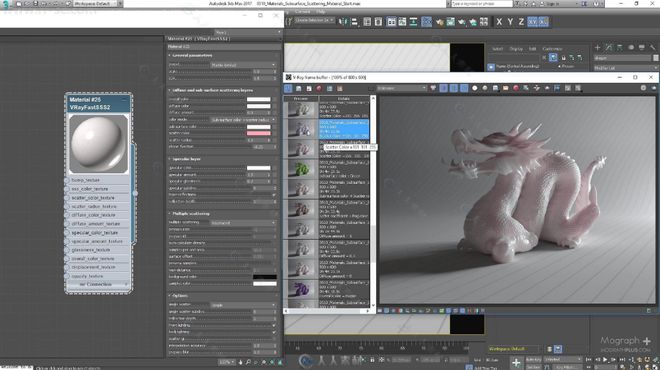The width and height of the screenshot is (660, 370).
Task: Toggle the front lighting checkbox
Action: pyautogui.click(x=274, y=325)
